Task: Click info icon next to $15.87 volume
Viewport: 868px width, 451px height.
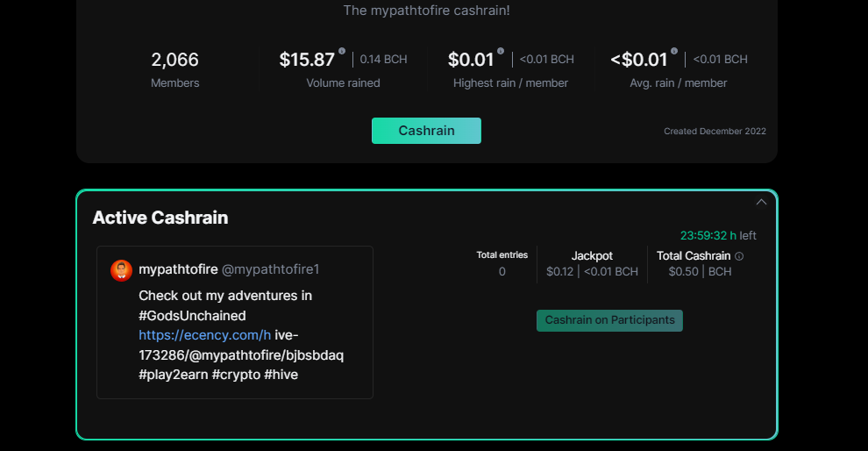Action: coord(342,51)
